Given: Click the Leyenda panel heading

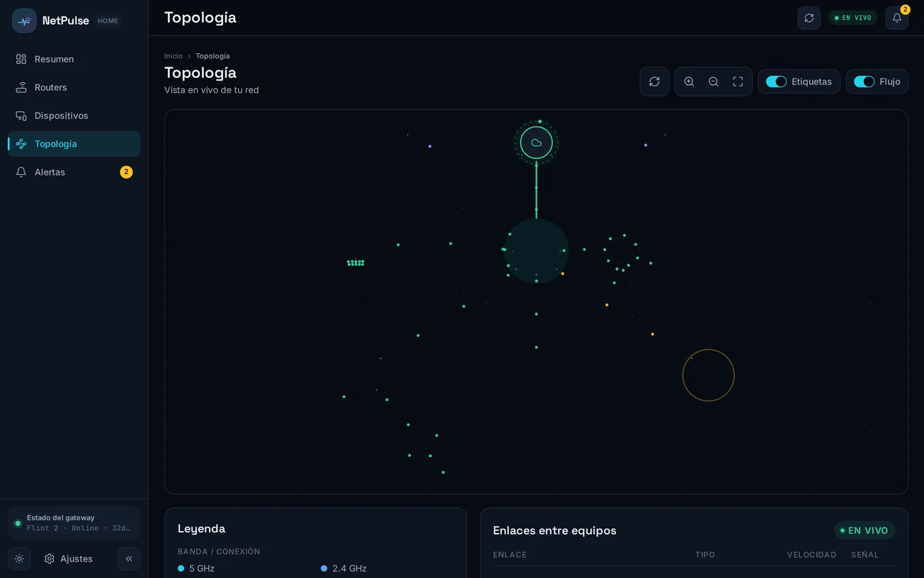Looking at the screenshot, I should (x=201, y=529).
